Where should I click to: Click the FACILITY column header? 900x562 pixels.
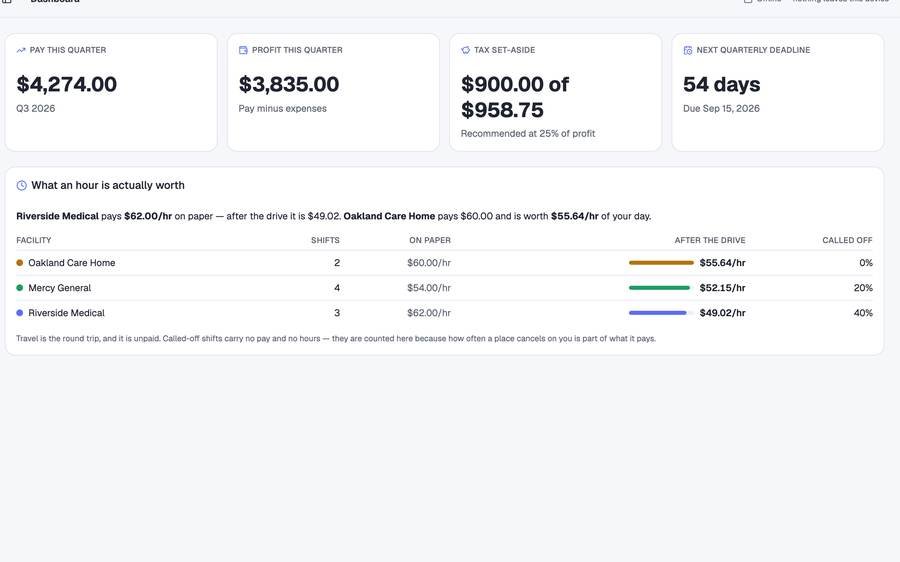coord(34,241)
